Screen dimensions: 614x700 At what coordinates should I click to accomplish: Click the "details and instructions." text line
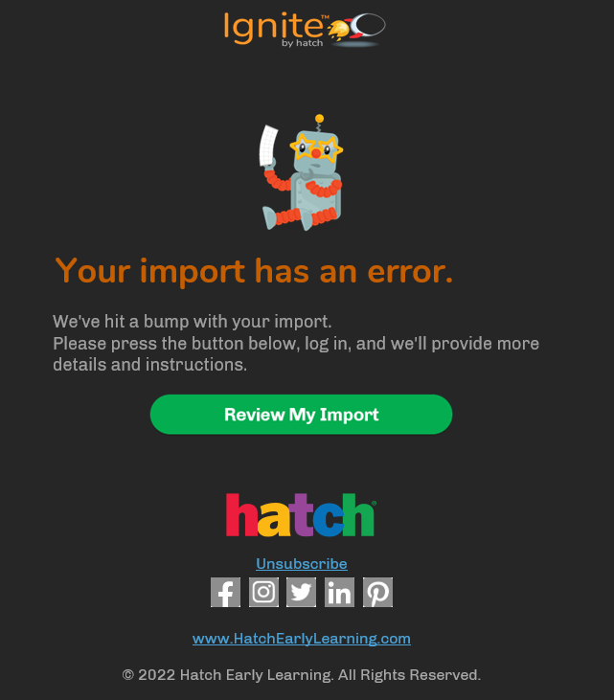pyautogui.click(x=150, y=365)
